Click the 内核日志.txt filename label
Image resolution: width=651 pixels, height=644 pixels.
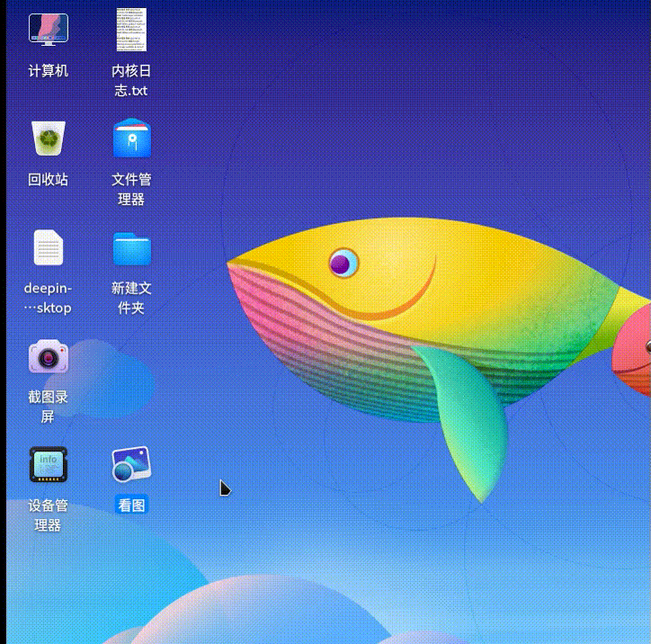(x=130, y=81)
